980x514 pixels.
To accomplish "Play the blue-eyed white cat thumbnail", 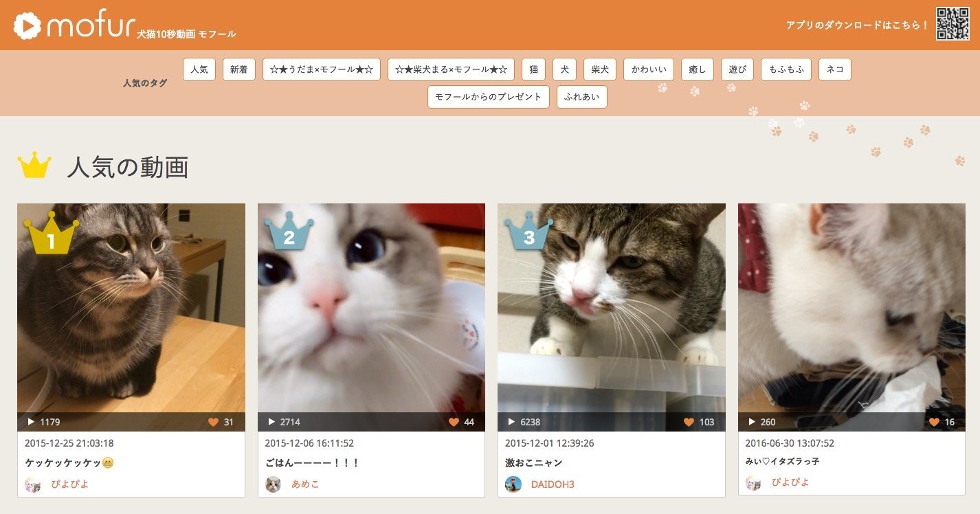I will 371,317.
